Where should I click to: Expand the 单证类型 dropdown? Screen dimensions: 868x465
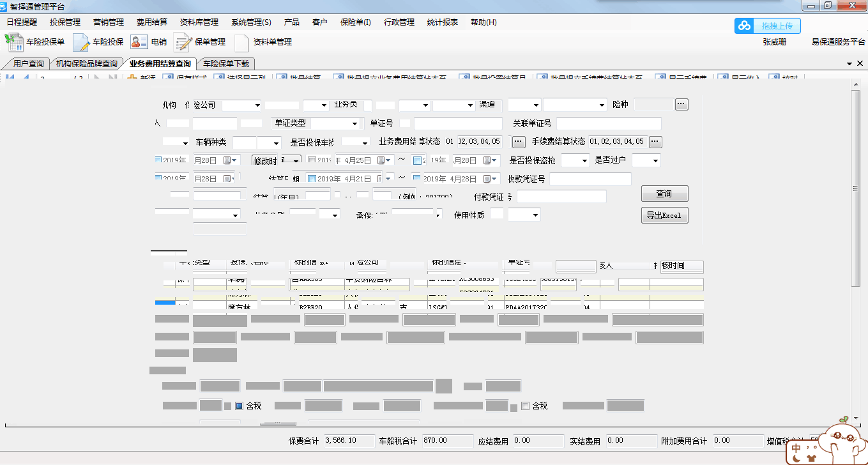point(354,123)
